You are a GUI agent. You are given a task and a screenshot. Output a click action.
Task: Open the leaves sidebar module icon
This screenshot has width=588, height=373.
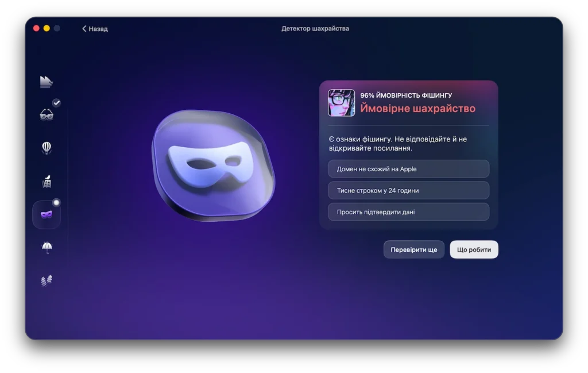click(47, 280)
